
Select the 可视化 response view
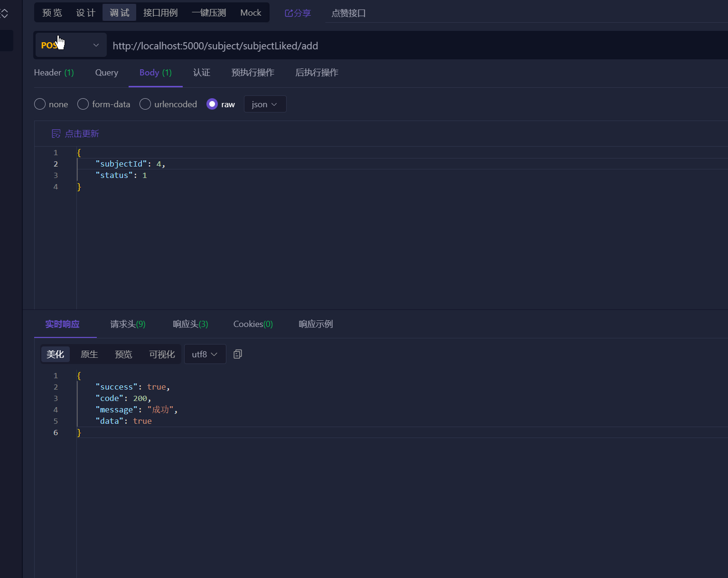pos(162,354)
